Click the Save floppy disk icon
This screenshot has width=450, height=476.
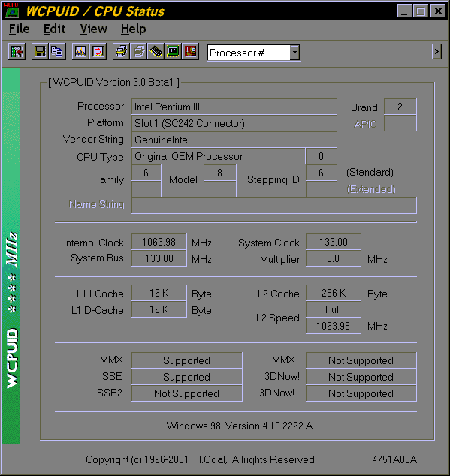tap(40, 51)
